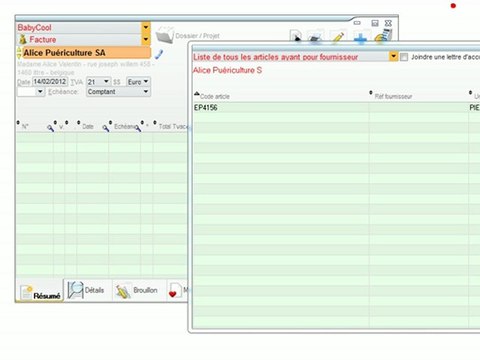
Task: Open the Facture document type dropdown
Action: click(x=146, y=39)
